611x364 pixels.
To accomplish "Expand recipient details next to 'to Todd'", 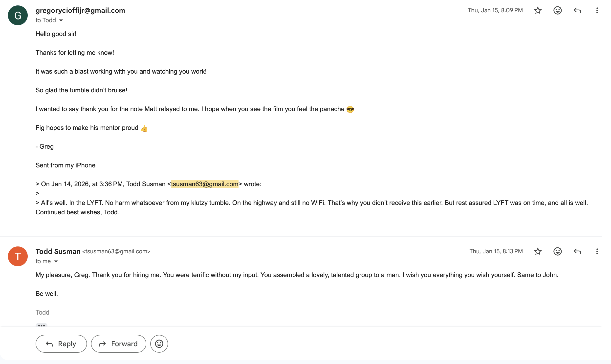I will (61, 20).
